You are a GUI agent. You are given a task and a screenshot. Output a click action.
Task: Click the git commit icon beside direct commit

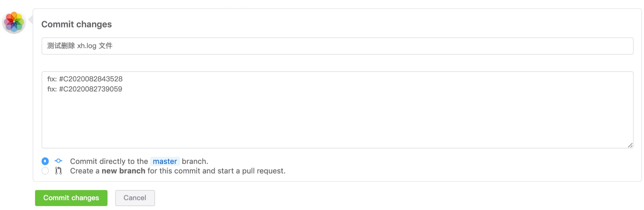tap(58, 161)
